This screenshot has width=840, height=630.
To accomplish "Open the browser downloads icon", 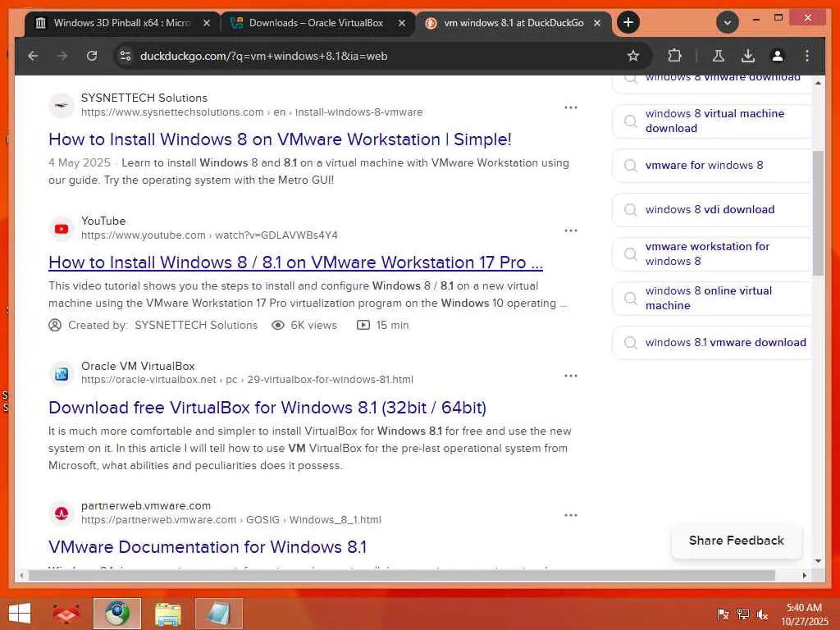I will 748,56.
